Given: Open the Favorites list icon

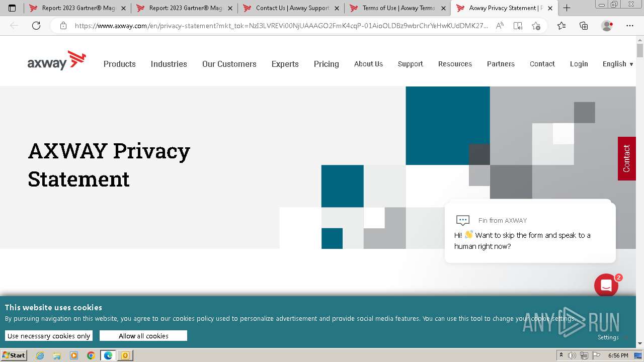Looking at the screenshot, I should 561,26.
